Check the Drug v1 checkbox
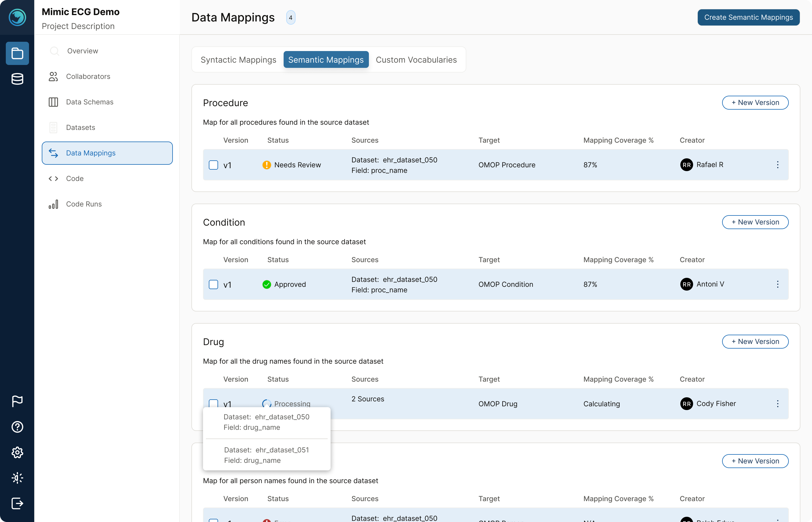 pos(213,403)
